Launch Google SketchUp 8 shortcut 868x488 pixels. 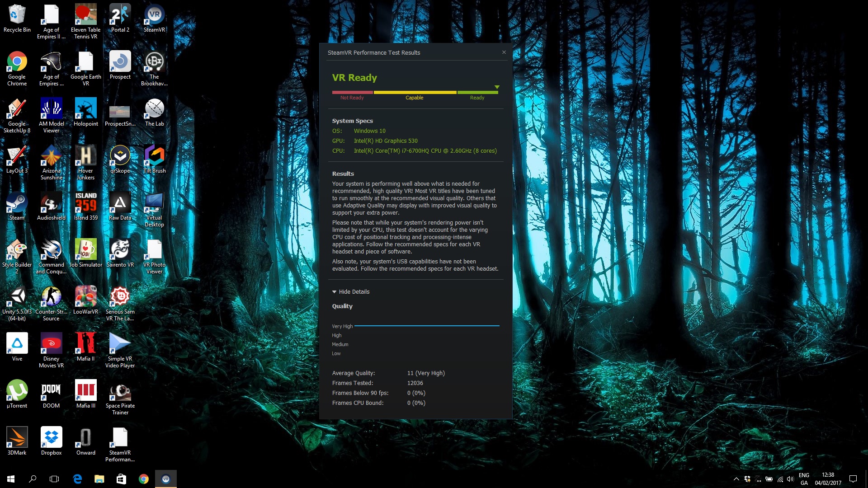coord(17,116)
